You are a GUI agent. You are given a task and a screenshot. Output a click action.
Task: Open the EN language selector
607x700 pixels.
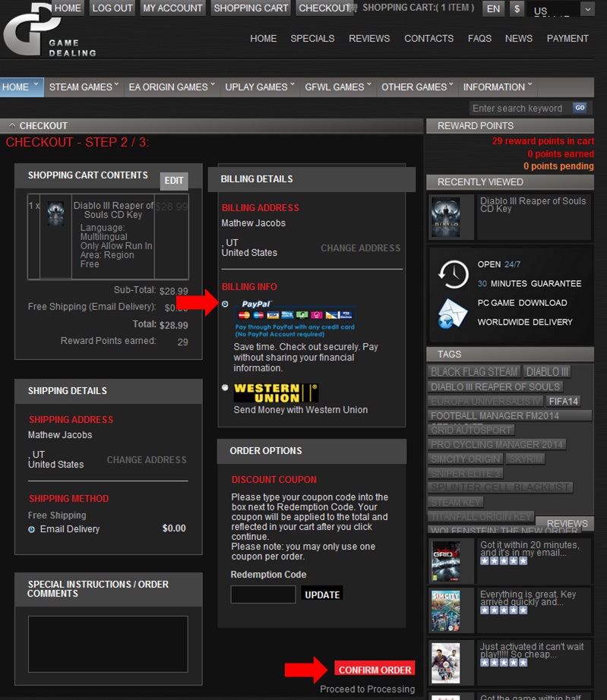(x=493, y=8)
